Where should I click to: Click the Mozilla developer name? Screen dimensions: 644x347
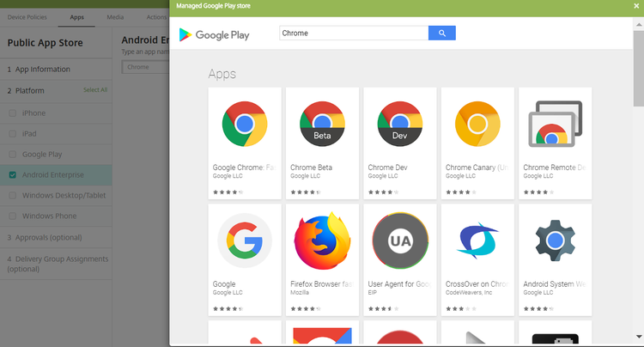pyautogui.click(x=300, y=292)
